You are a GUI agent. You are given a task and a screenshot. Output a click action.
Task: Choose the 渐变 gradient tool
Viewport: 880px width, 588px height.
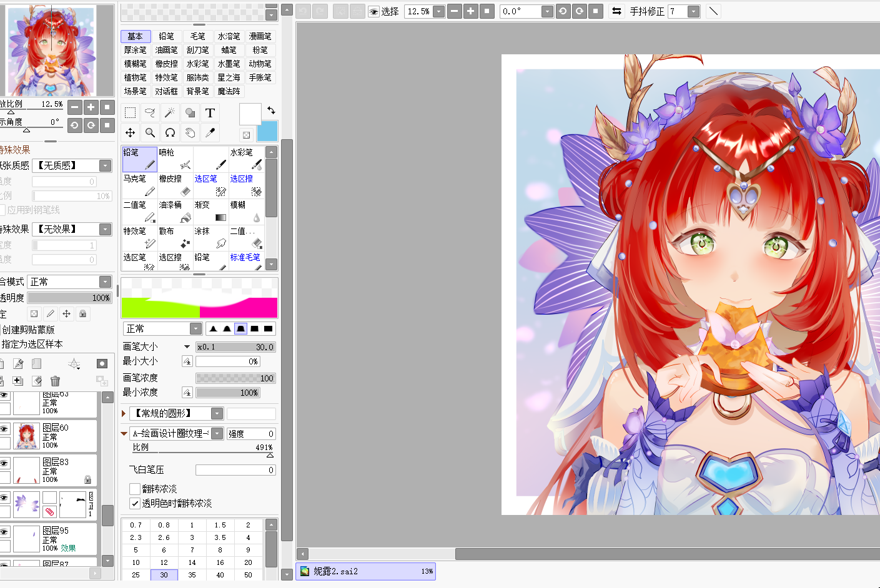tap(211, 212)
